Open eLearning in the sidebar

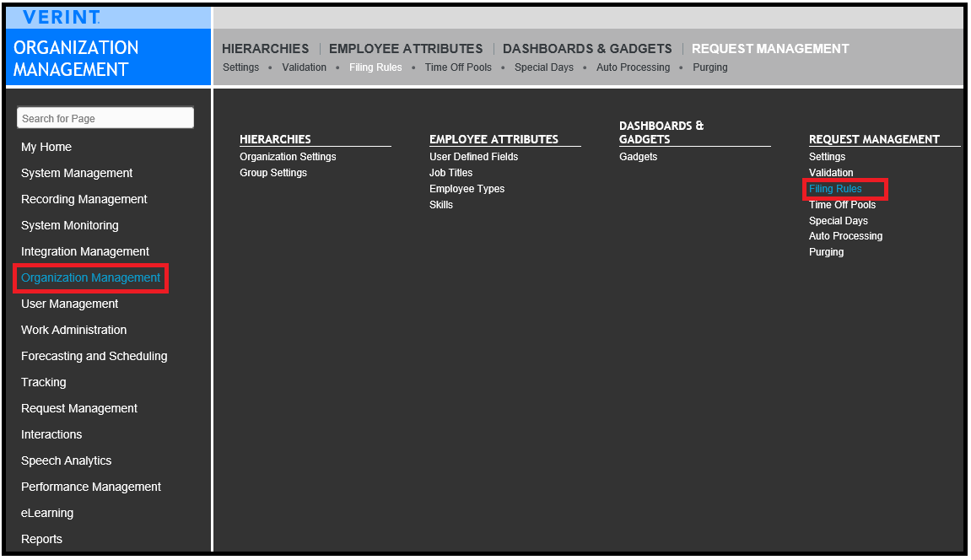point(47,513)
